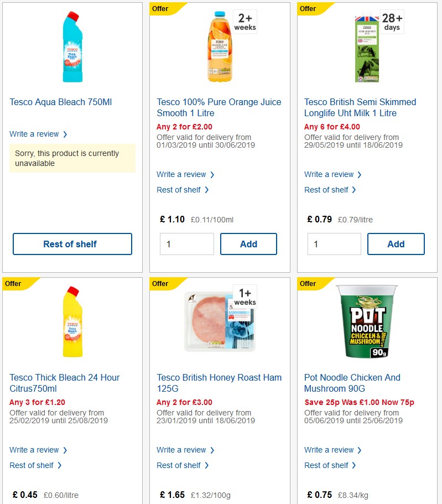Expand Rest of shelf chevron for Thick Bleach
Screen dimensions: 442x504
pyautogui.click(x=60, y=465)
